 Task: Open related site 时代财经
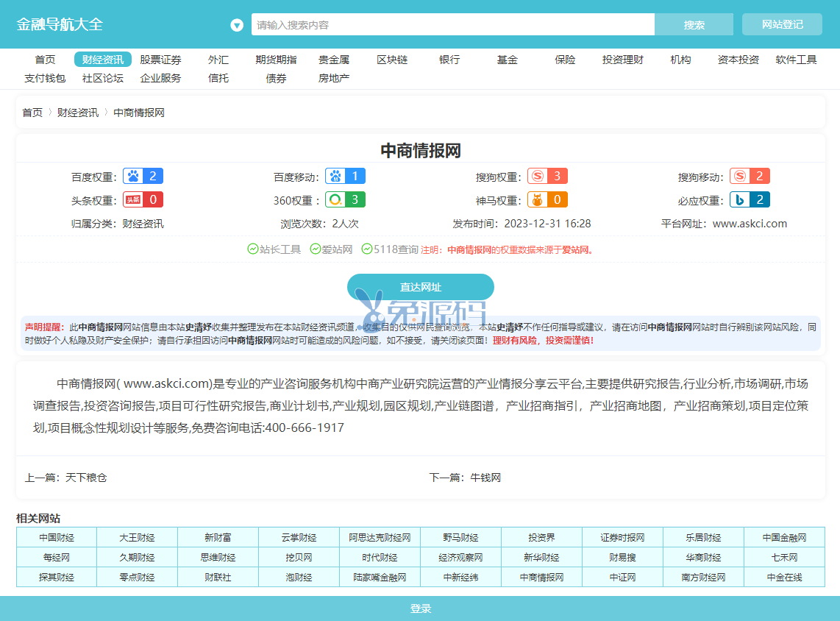pyautogui.click(x=380, y=557)
